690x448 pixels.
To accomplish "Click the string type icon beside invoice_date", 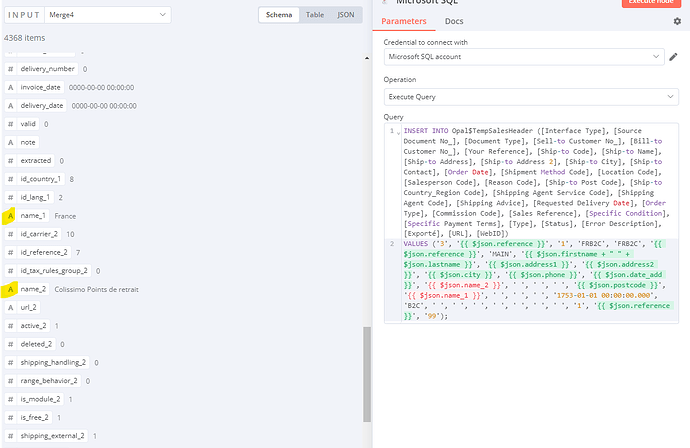I will [10, 87].
